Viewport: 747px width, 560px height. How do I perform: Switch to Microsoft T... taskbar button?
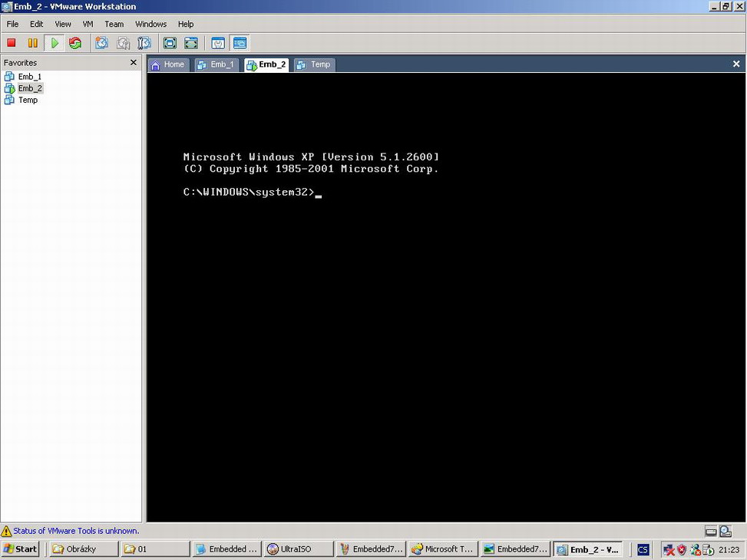tap(442, 549)
